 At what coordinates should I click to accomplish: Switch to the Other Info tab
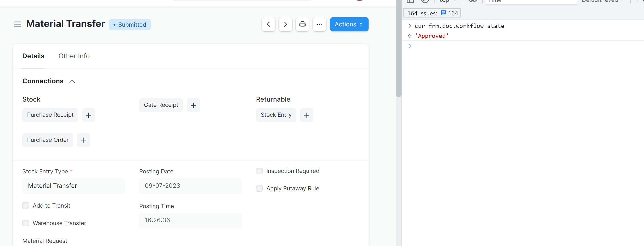pyautogui.click(x=74, y=56)
